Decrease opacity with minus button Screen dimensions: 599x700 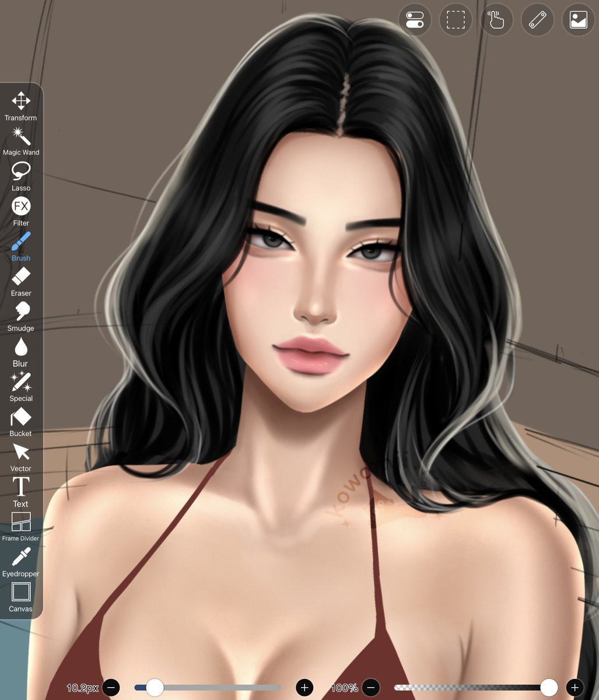point(370,687)
